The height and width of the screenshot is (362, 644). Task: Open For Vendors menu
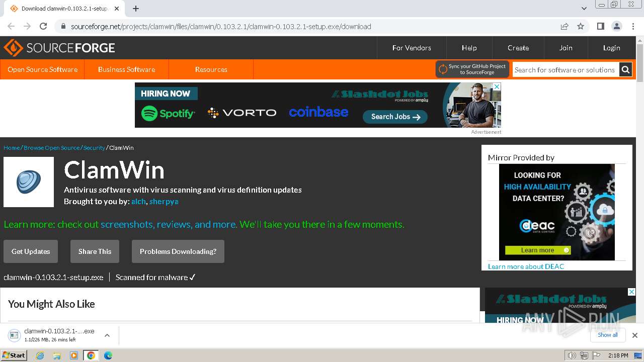412,48
